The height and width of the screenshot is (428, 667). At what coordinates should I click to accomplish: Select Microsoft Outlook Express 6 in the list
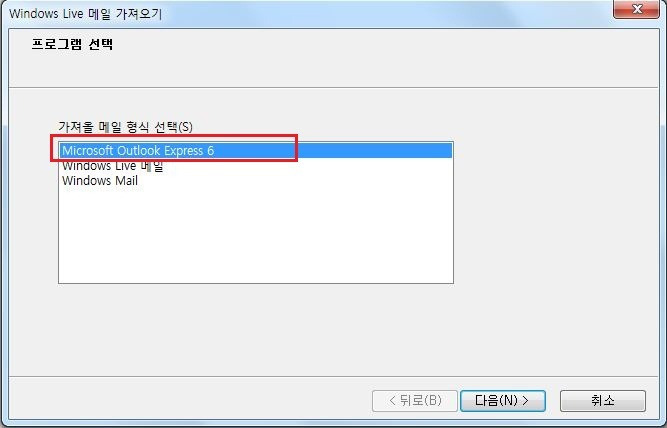[255, 151]
